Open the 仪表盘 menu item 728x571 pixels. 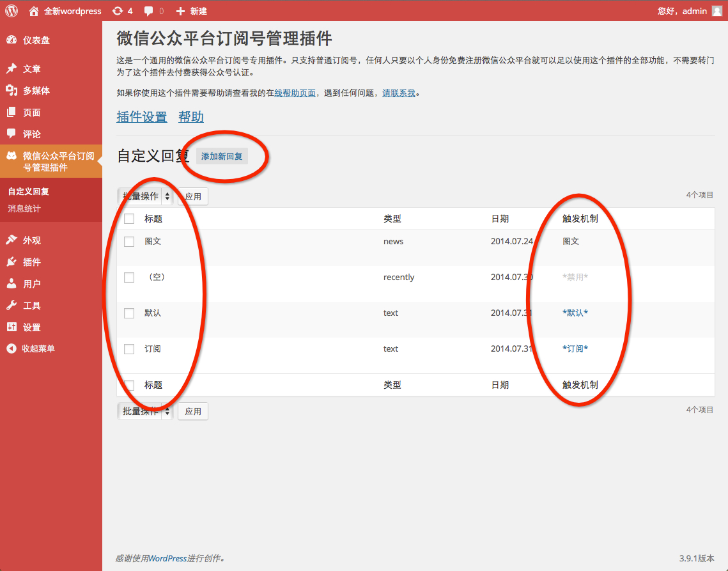point(36,40)
